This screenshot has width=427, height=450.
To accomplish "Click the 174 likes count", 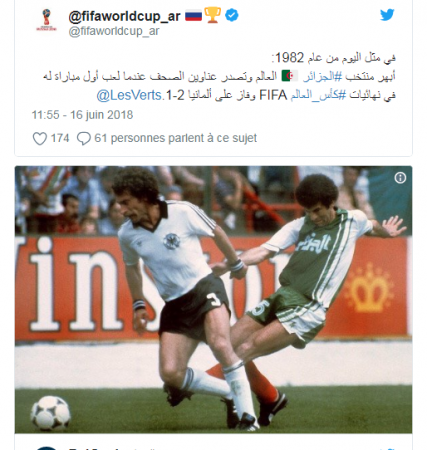I will coord(60,138).
